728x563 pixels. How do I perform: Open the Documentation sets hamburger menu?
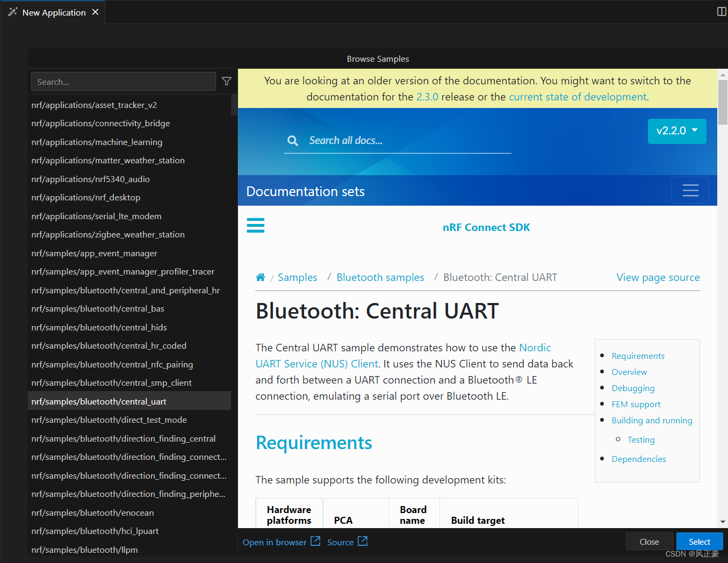click(690, 190)
